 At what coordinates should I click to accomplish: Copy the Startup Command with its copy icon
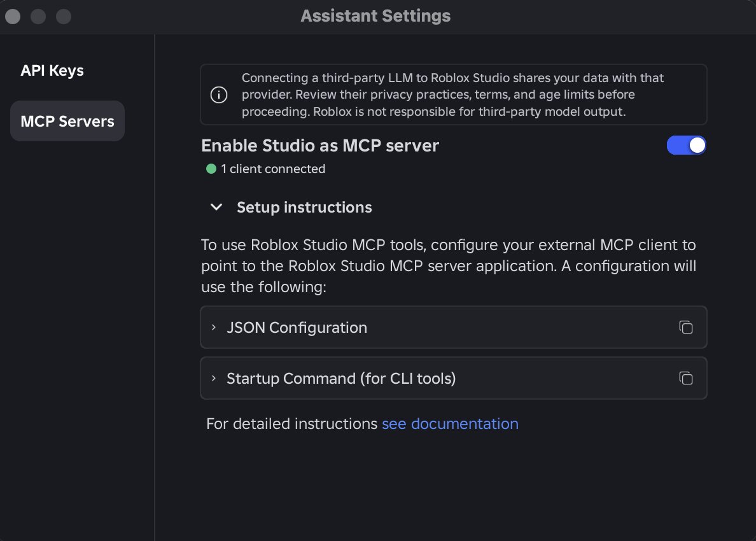pyautogui.click(x=685, y=378)
